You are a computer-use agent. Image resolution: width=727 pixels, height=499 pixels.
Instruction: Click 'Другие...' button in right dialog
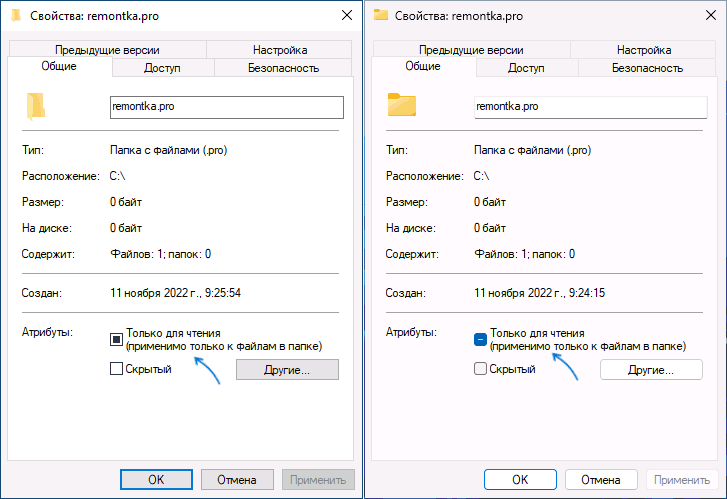click(x=651, y=370)
